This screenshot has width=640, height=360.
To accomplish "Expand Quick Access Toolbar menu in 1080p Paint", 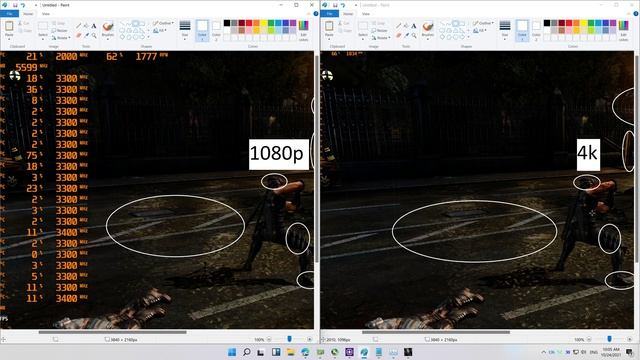I will point(36,5).
